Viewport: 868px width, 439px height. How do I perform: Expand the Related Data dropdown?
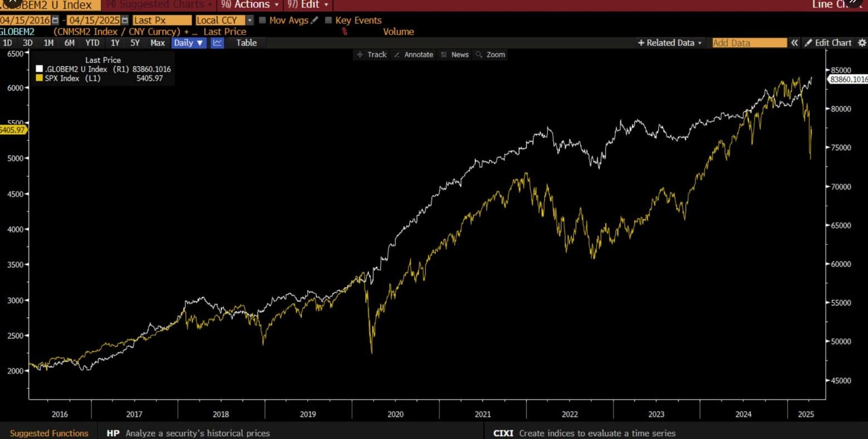(x=670, y=43)
